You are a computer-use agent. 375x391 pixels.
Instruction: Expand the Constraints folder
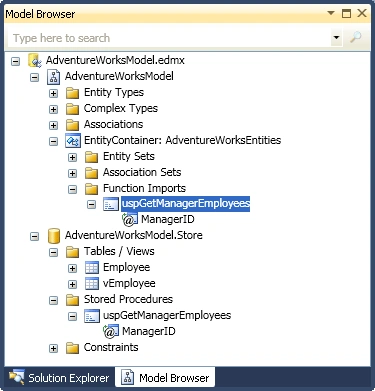(x=53, y=348)
